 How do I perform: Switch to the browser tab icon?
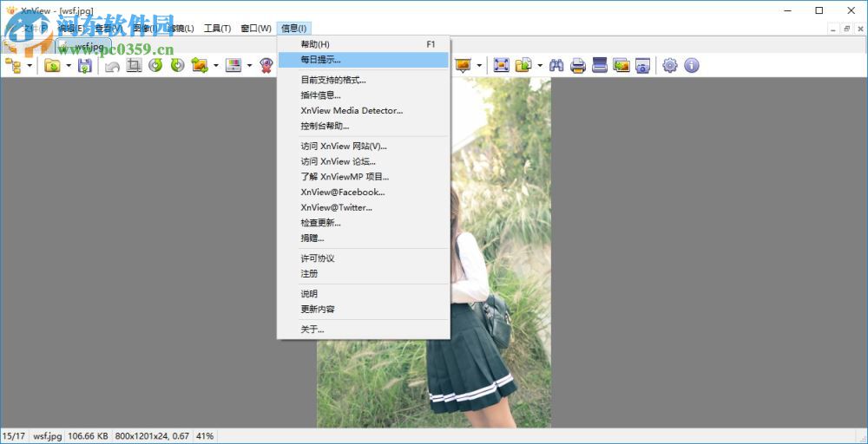(x=10, y=46)
